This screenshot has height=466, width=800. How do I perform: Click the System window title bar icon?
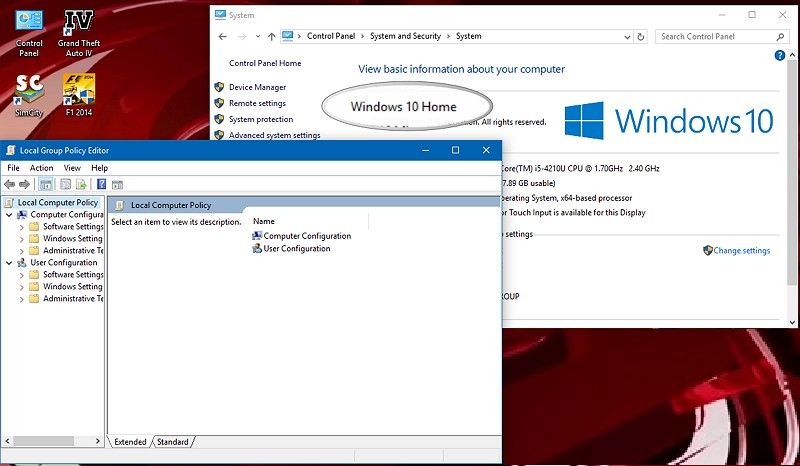(x=220, y=15)
